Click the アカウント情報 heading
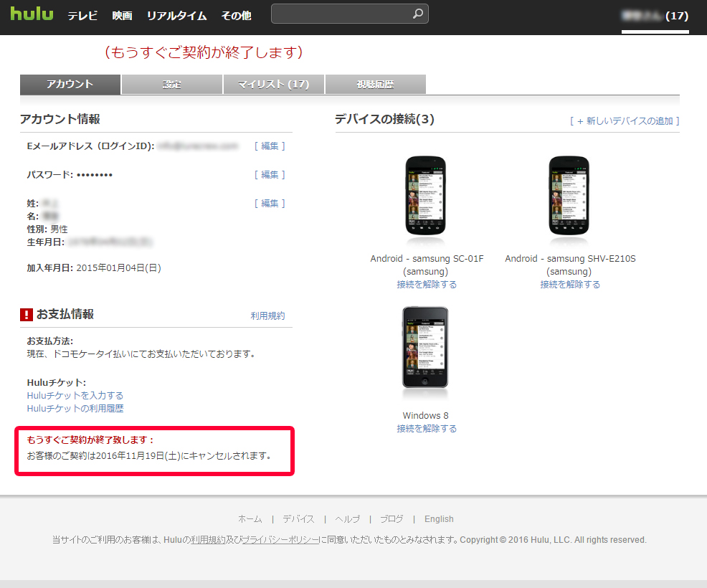Screen dimensions: 707x588 (x=60, y=119)
